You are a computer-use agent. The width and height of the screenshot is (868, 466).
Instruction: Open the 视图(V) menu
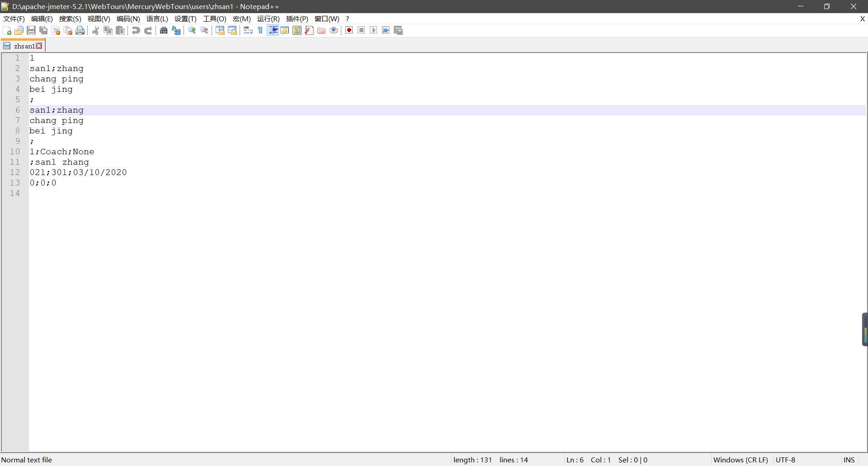pos(99,19)
